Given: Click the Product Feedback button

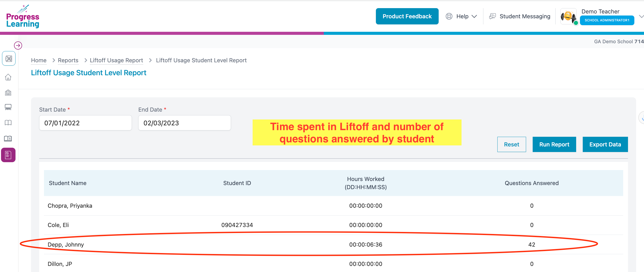Looking at the screenshot, I should pyautogui.click(x=407, y=16).
